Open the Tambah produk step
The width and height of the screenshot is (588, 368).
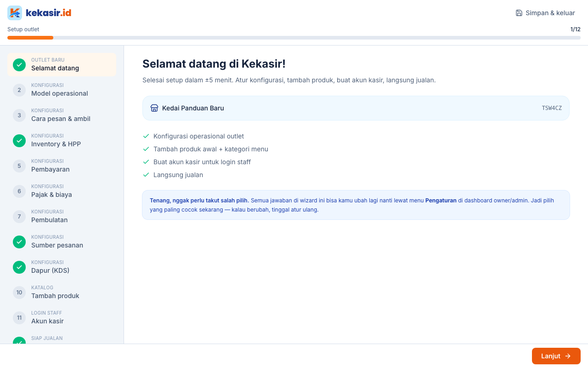(62, 292)
